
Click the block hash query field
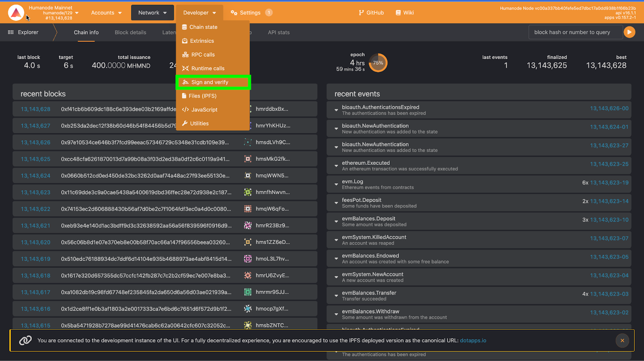(x=576, y=32)
